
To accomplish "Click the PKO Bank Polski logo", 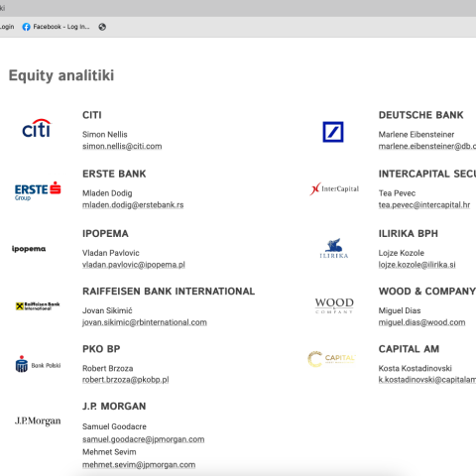I will (38, 364).
